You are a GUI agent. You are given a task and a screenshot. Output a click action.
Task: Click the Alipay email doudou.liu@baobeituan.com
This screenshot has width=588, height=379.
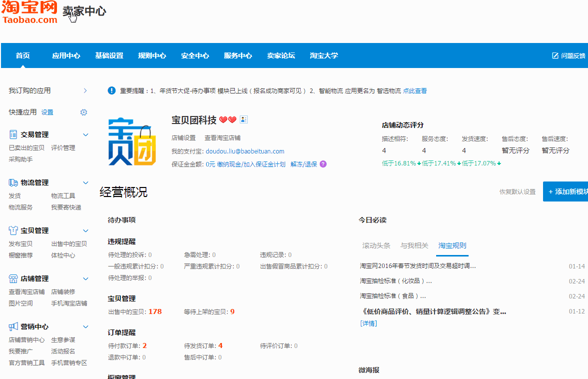(x=245, y=151)
